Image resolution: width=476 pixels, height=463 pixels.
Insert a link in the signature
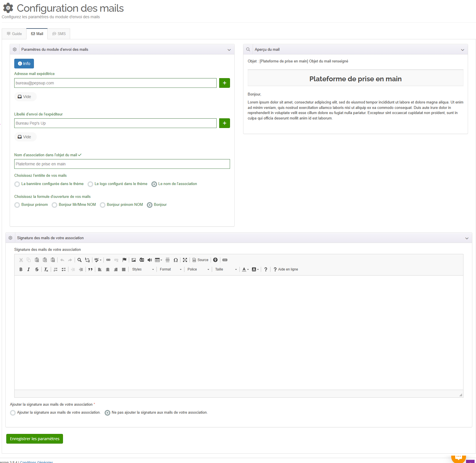[108, 260]
